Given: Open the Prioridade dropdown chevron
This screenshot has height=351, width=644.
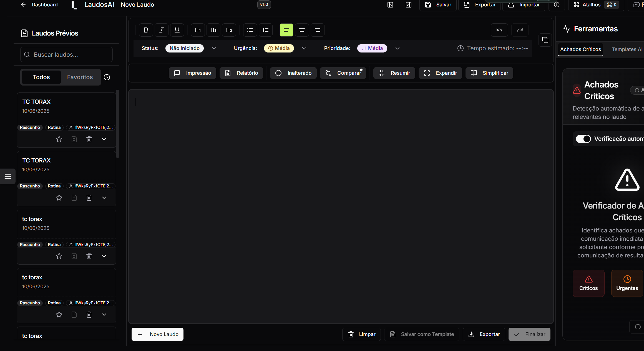Looking at the screenshot, I should point(398,48).
